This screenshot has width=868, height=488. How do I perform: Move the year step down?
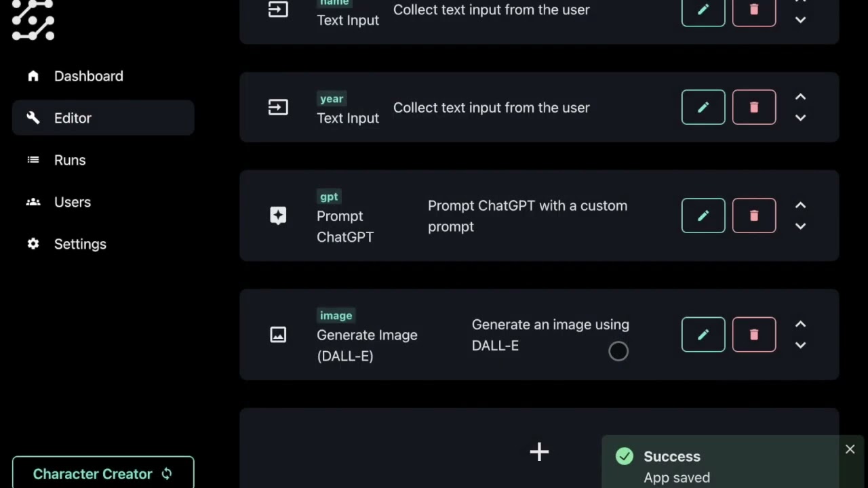click(x=800, y=118)
